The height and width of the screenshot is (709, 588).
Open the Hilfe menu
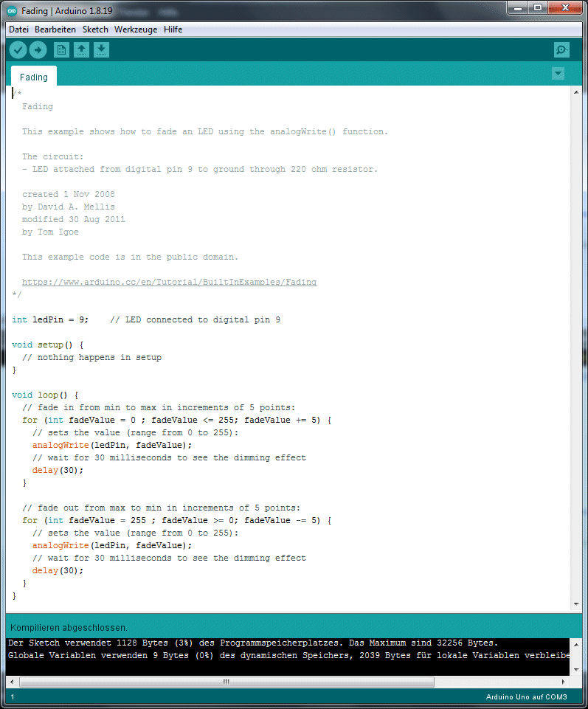tap(173, 30)
